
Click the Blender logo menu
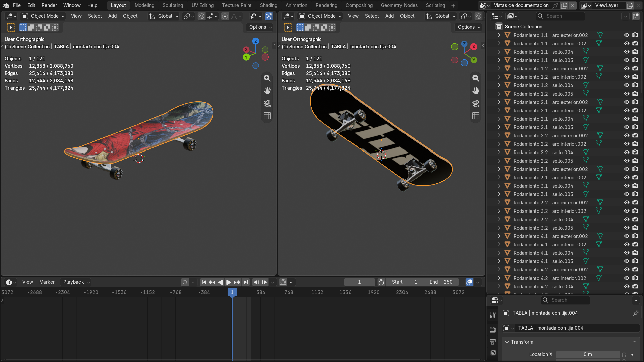pyautogui.click(x=6, y=5)
